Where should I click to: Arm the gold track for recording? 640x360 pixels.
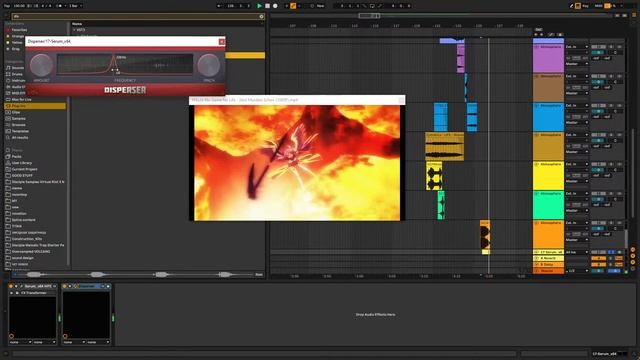click(620, 135)
